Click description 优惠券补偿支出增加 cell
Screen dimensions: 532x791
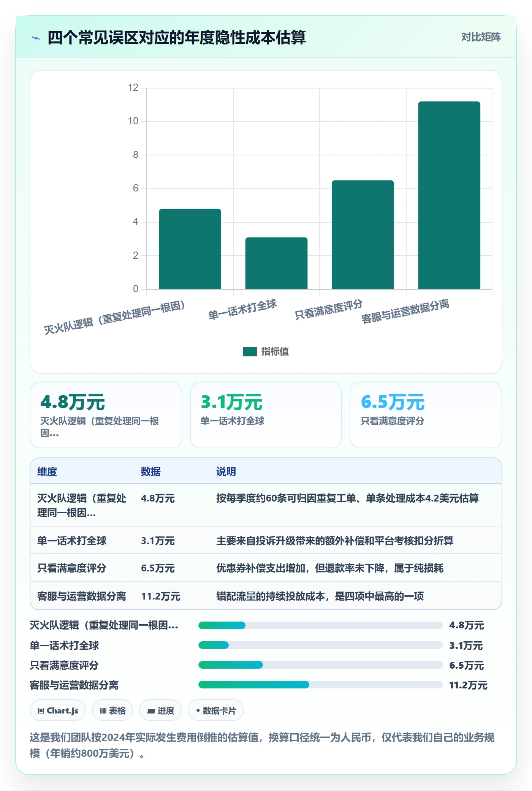330,568
